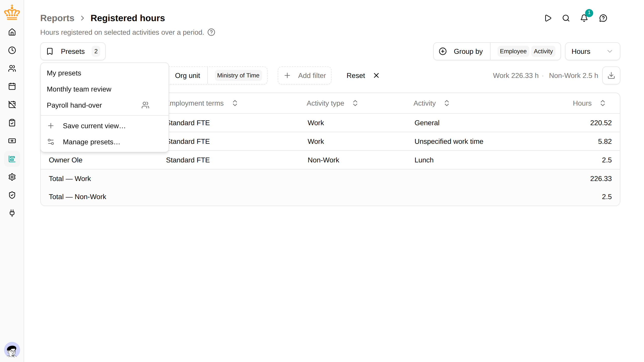This screenshot has width=644, height=362.
Task: Open the Reports chart sidebar icon
Action: (12, 159)
